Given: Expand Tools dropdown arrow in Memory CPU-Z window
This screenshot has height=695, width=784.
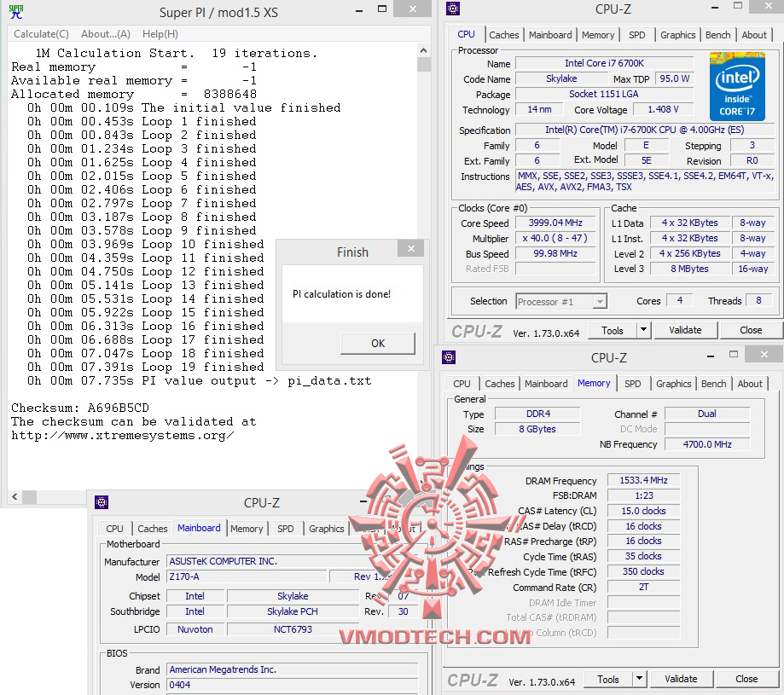Looking at the screenshot, I should [x=640, y=679].
